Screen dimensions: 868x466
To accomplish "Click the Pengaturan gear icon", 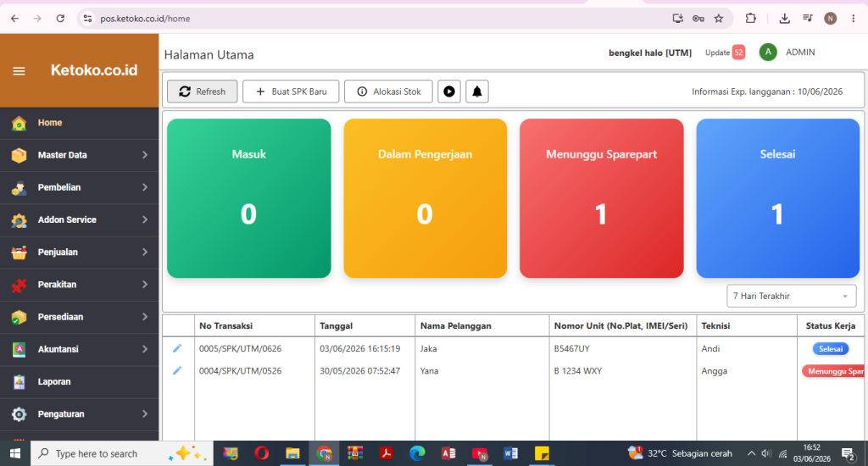I will click(x=19, y=414).
